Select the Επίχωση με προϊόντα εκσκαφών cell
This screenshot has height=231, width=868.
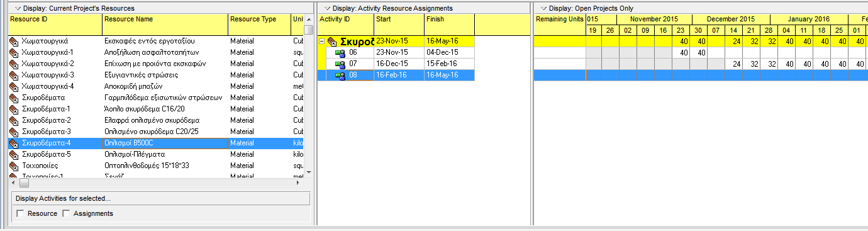(165, 64)
